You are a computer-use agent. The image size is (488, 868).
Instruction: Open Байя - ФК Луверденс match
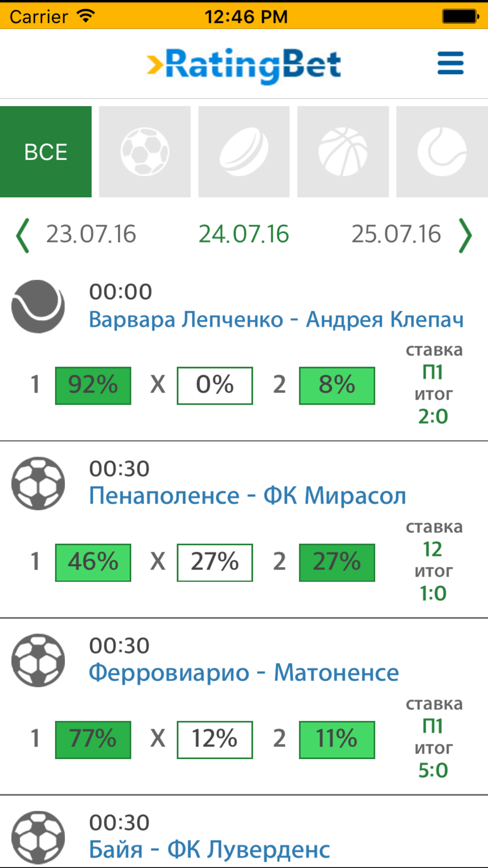(209, 850)
